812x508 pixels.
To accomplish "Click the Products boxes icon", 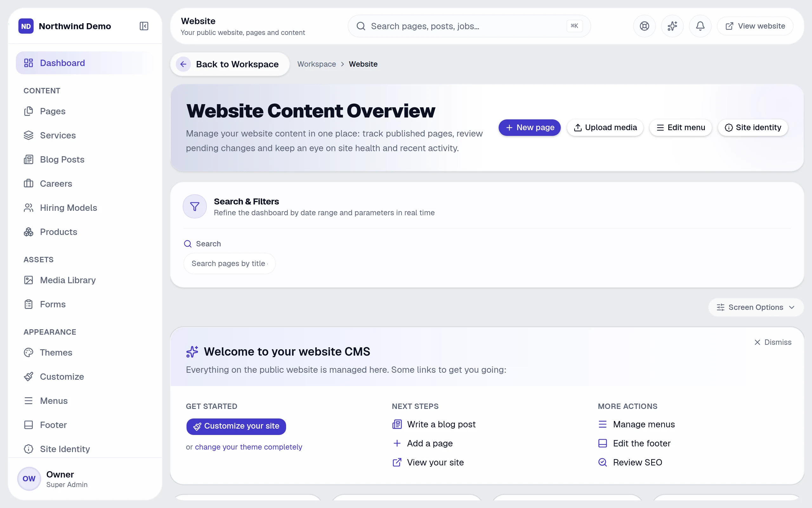I will (x=29, y=232).
